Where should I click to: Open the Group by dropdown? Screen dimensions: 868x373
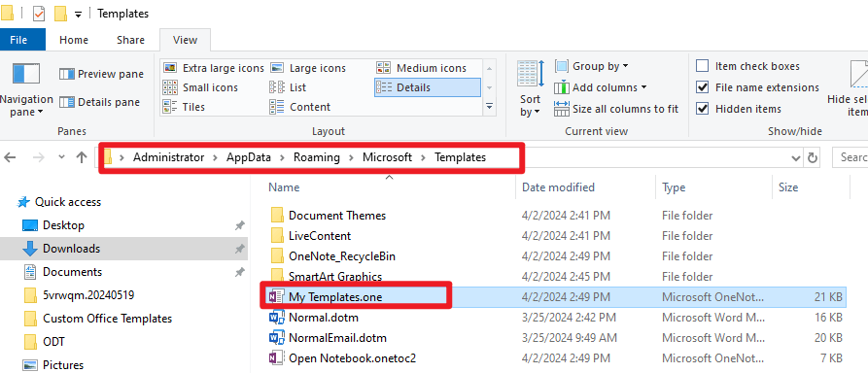point(591,66)
